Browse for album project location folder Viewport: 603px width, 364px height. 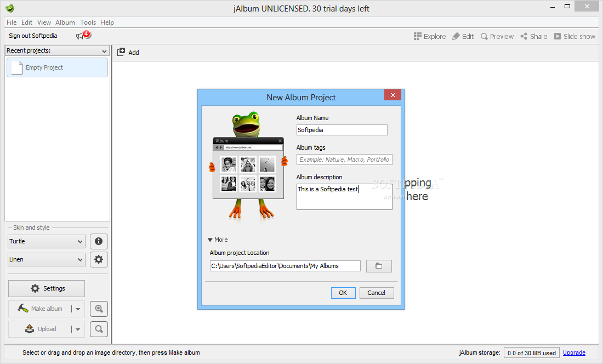point(379,266)
